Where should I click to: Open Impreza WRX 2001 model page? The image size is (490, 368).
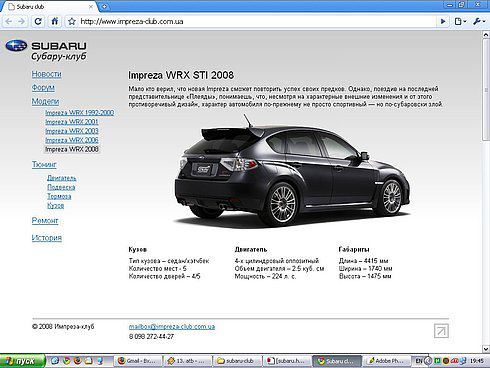pyautogui.click(x=72, y=122)
